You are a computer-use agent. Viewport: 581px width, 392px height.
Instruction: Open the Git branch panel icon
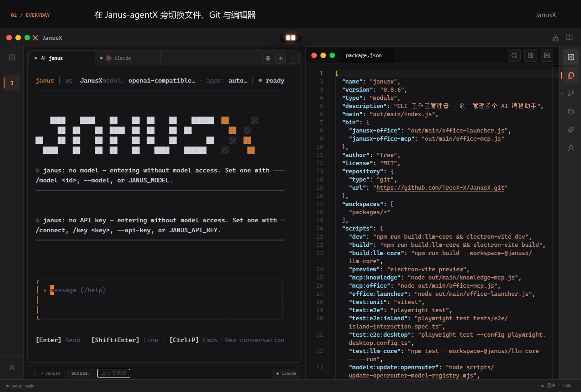pos(571,93)
